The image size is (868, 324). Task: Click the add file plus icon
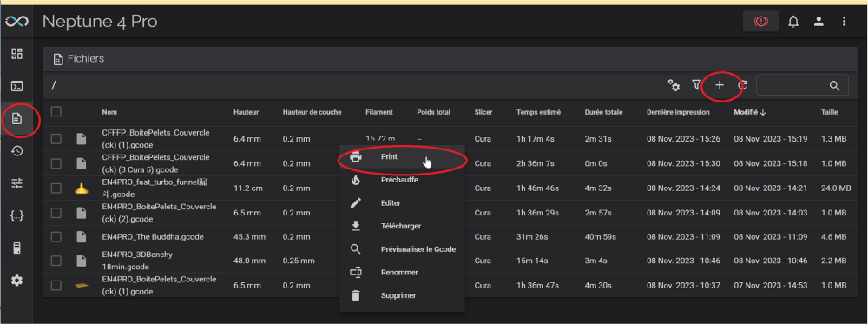(x=720, y=85)
